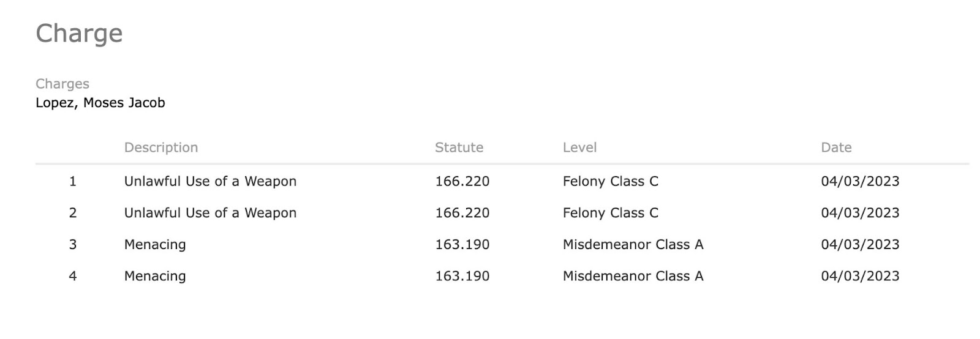980x339 pixels.
Task: Click the Description column header
Action: (x=161, y=147)
